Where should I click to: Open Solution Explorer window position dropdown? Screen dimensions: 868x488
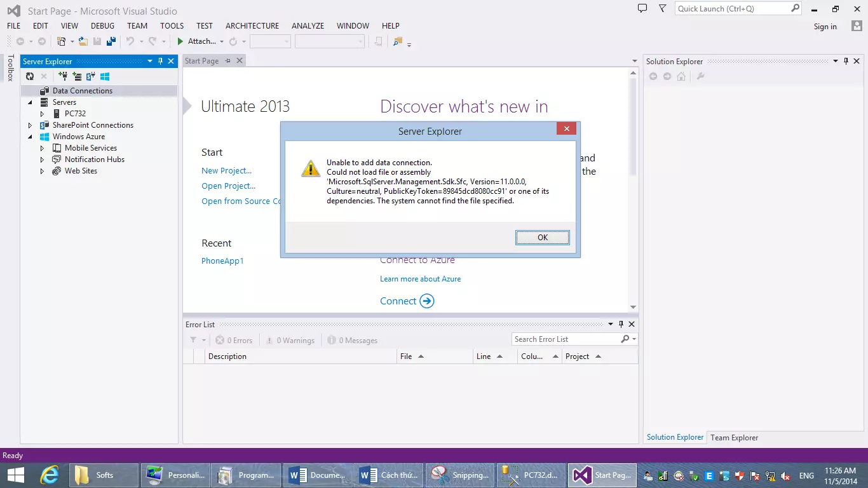pos(836,61)
